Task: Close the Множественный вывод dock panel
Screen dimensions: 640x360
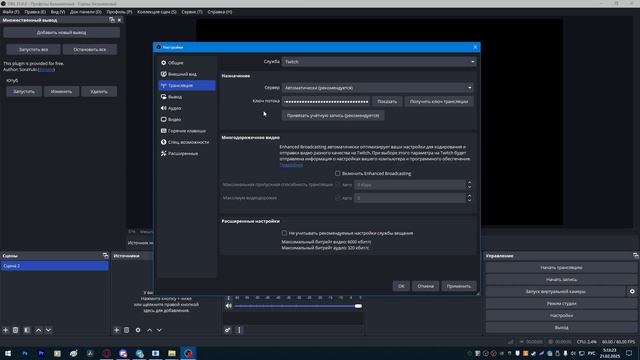Action: pyautogui.click(x=119, y=20)
